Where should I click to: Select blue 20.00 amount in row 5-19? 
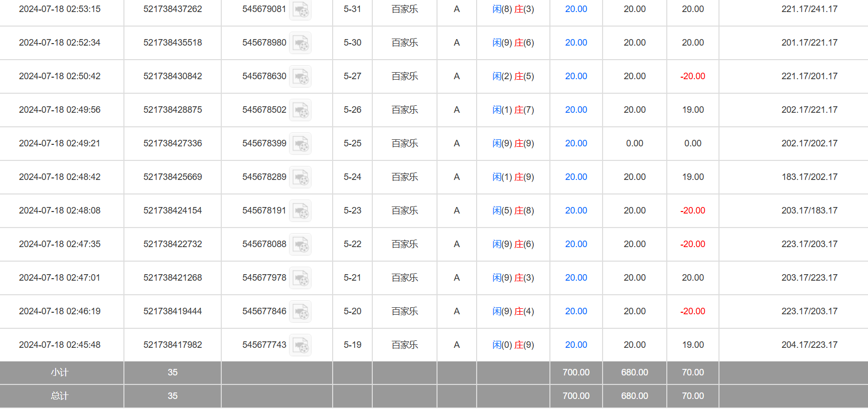576,345
